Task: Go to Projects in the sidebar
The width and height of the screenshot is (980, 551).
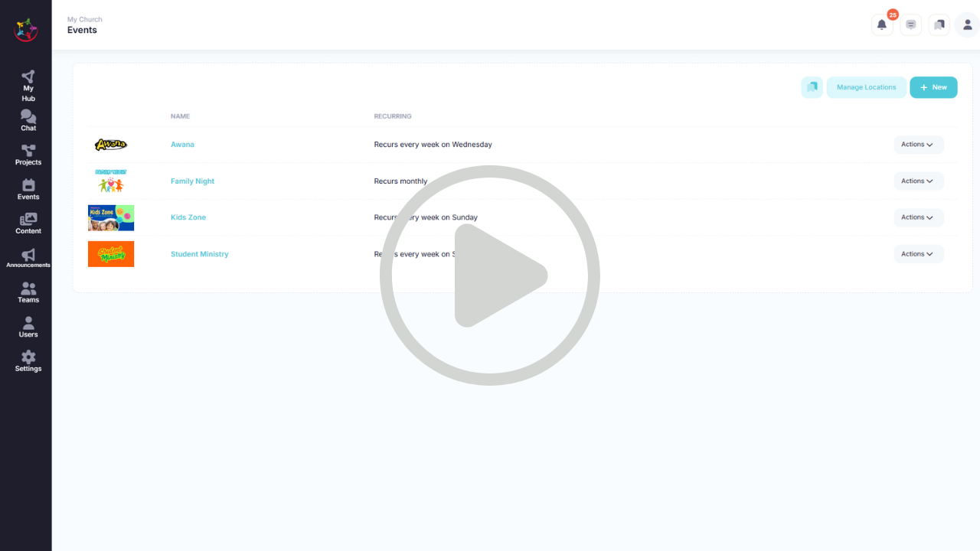Action: coord(28,155)
